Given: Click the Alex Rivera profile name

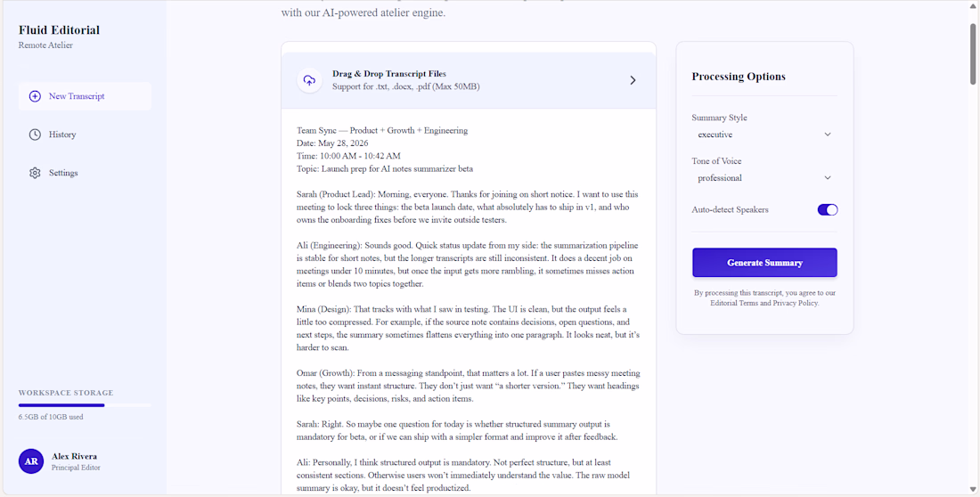Looking at the screenshot, I should coord(74,456).
